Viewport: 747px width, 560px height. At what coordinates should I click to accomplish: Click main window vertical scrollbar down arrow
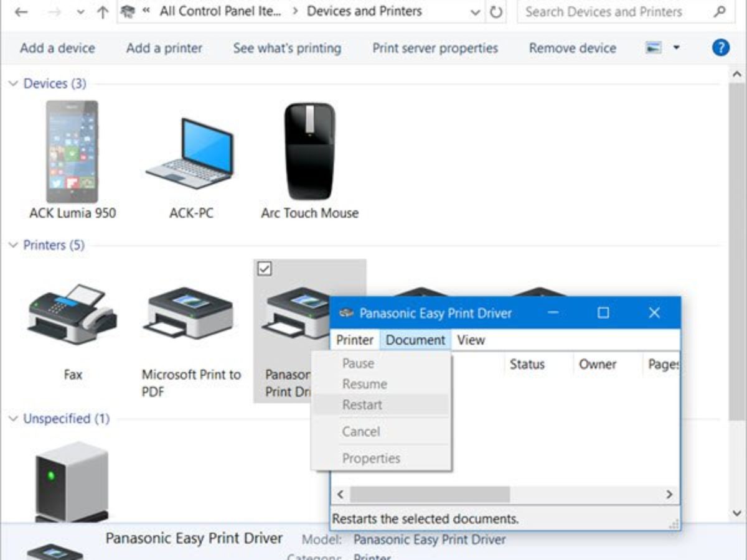pos(736,513)
